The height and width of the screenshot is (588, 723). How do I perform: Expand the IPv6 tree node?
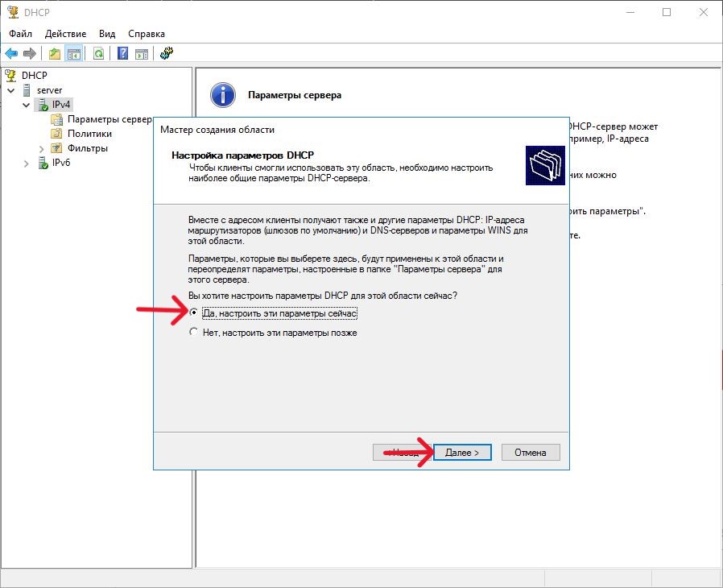[x=27, y=164]
